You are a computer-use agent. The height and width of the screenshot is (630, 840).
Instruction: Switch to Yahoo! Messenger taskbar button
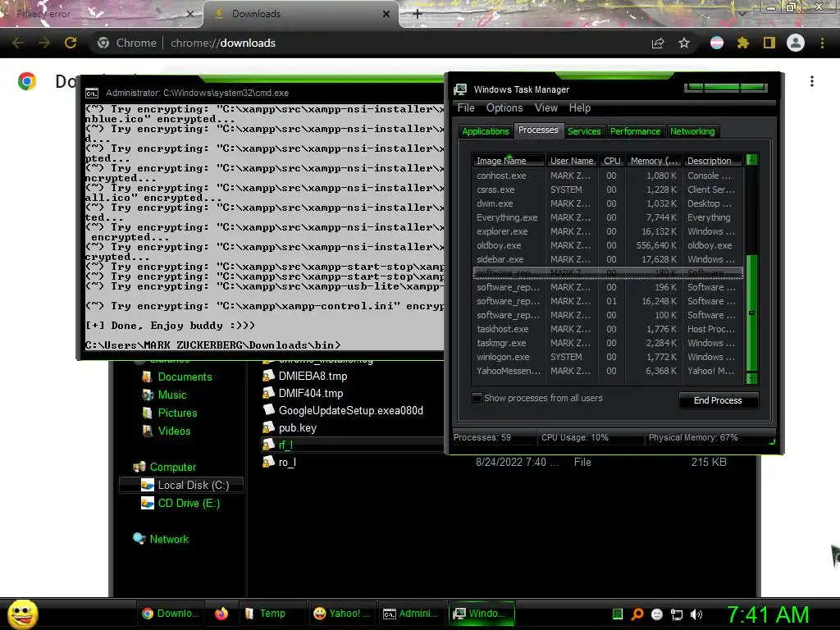pyautogui.click(x=342, y=614)
